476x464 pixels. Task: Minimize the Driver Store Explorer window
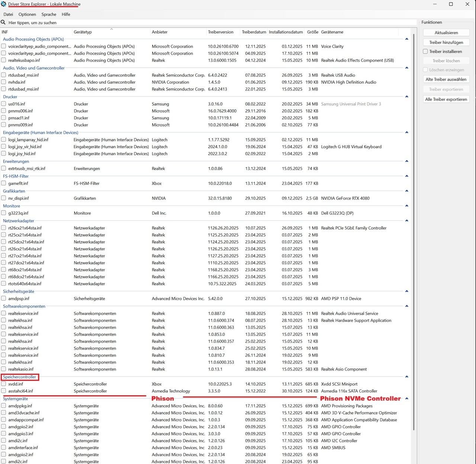click(x=435, y=4)
